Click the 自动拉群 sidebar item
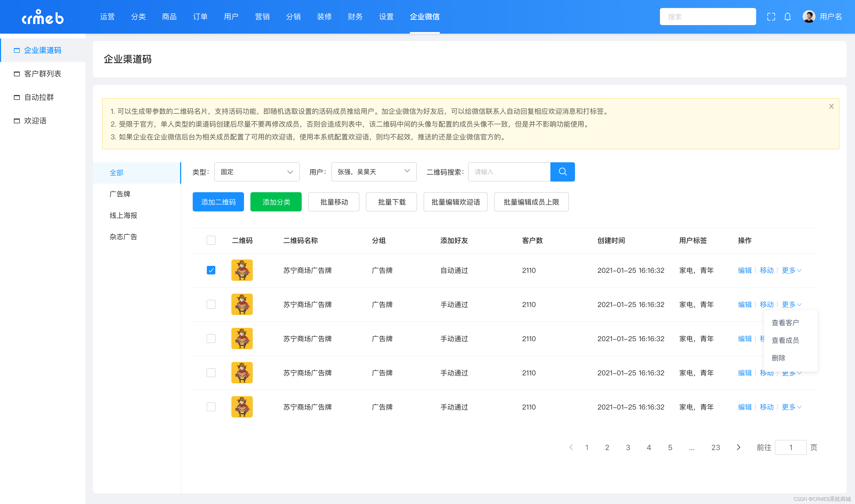Screen dimensions: 855x504 pos(39,97)
